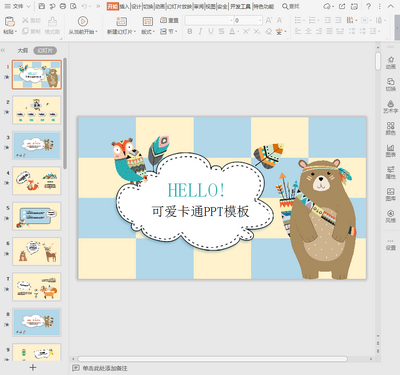This screenshot has height=375, width=400.
Task: Switch to the 插入 (Insert) tab
Action: tap(124, 6)
